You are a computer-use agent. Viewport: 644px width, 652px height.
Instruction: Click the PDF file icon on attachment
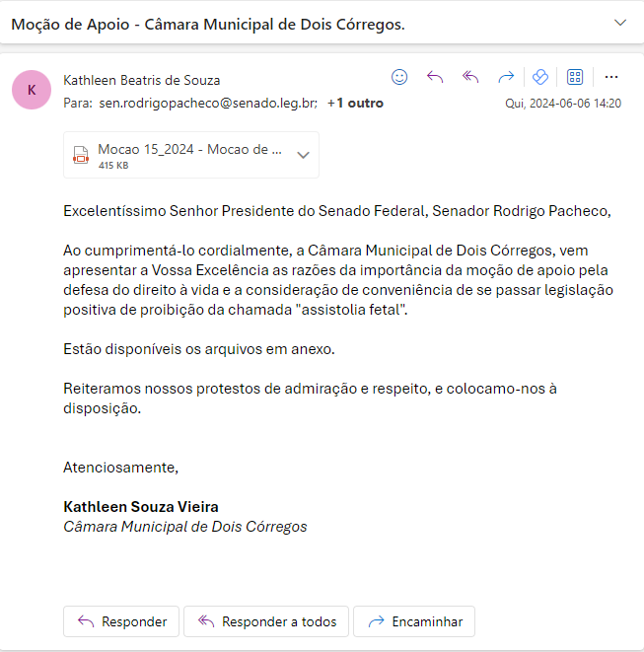(81, 155)
